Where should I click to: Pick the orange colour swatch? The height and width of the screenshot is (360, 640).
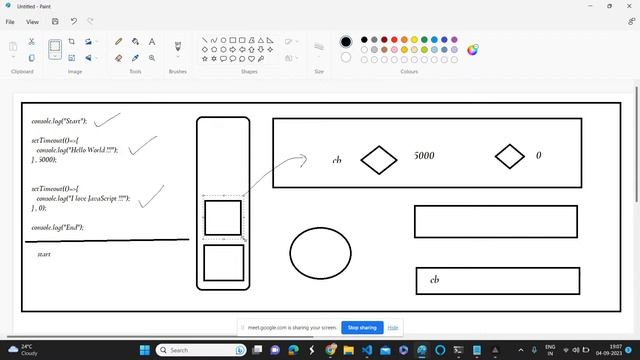click(404, 40)
